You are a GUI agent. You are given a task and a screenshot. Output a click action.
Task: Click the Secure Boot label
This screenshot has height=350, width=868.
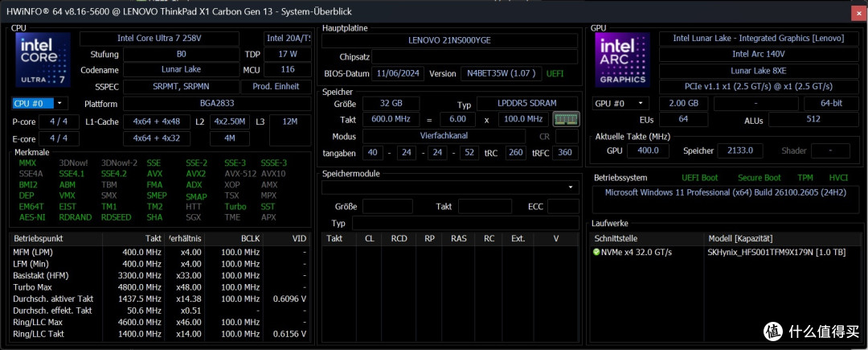pos(759,178)
